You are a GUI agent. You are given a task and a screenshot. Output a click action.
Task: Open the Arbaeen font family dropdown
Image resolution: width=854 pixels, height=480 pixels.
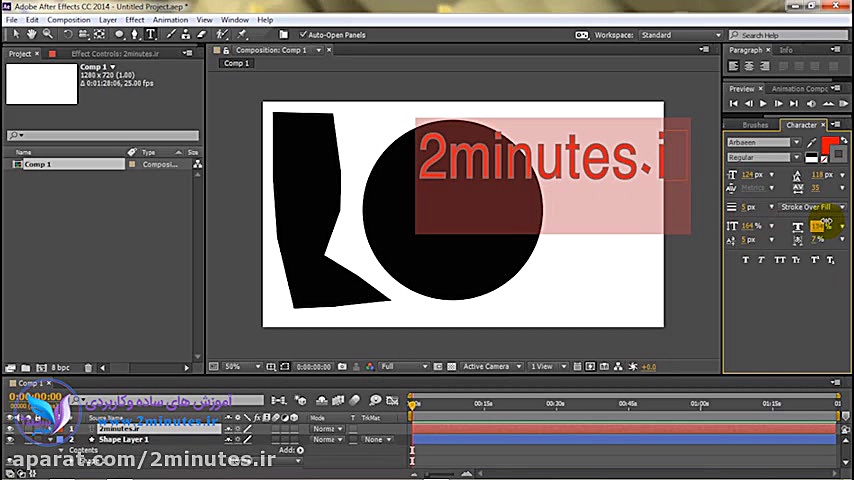(x=796, y=143)
